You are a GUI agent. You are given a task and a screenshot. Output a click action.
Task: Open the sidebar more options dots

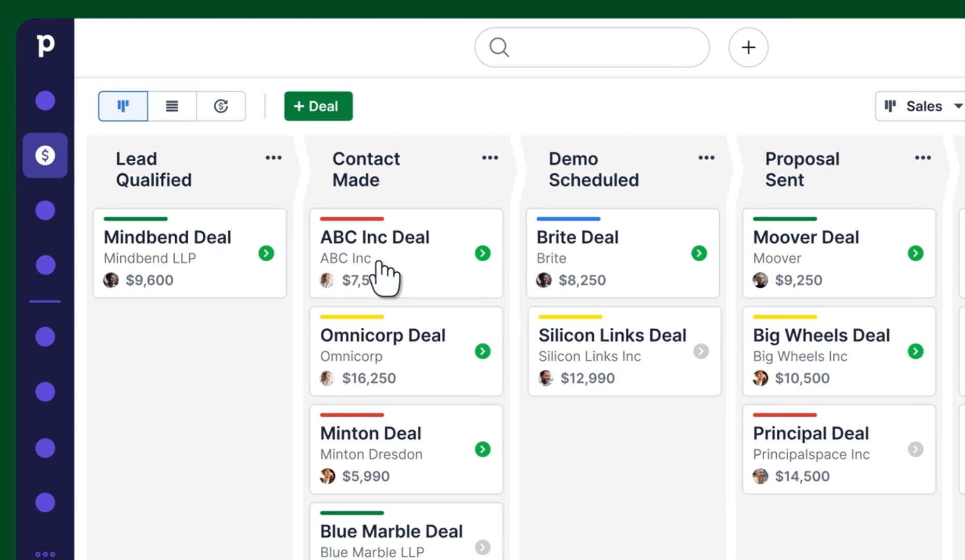[x=45, y=554]
